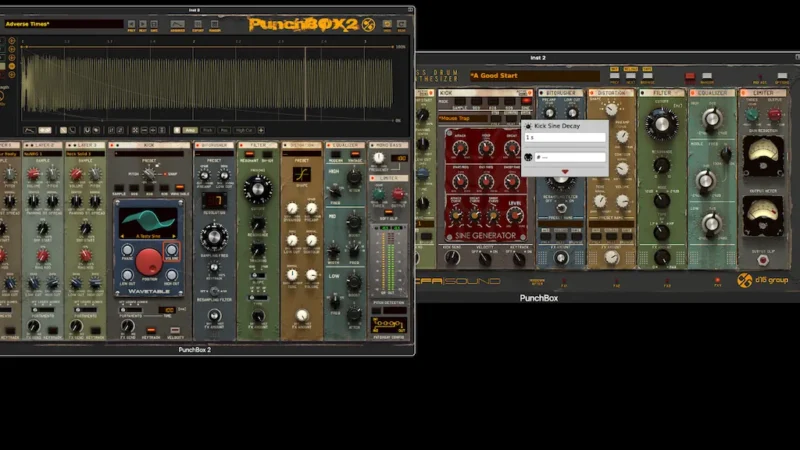
Task: Click Bitcrusher resolution display showing 7
Action: [214, 201]
